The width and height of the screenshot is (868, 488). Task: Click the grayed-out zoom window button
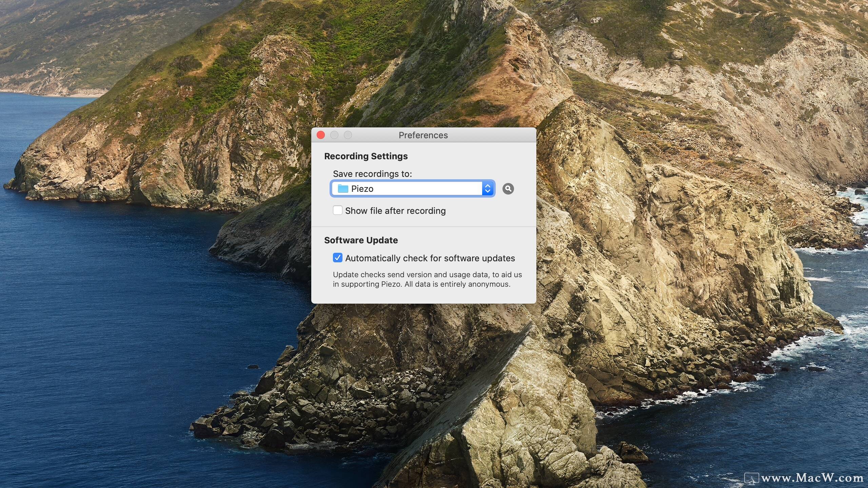[348, 135]
